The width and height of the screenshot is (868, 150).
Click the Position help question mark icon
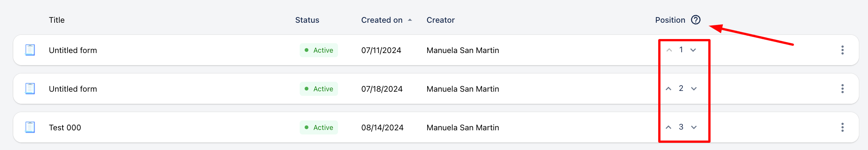coord(695,20)
